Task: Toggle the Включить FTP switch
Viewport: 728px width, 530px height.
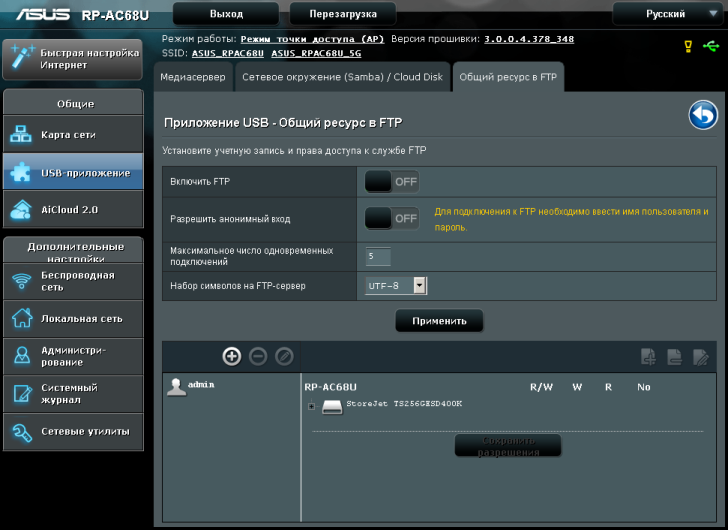Action: tap(392, 181)
